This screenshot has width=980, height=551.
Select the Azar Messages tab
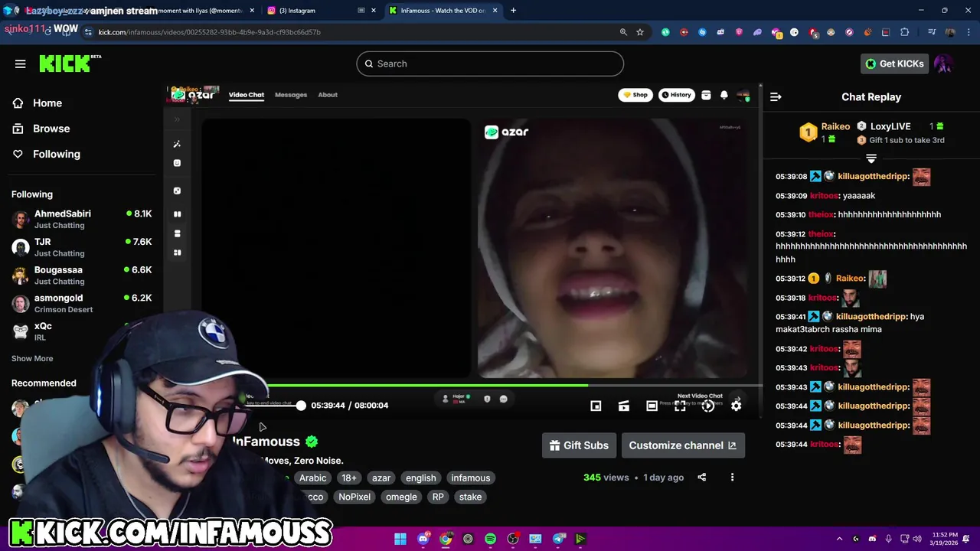(291, 95)
